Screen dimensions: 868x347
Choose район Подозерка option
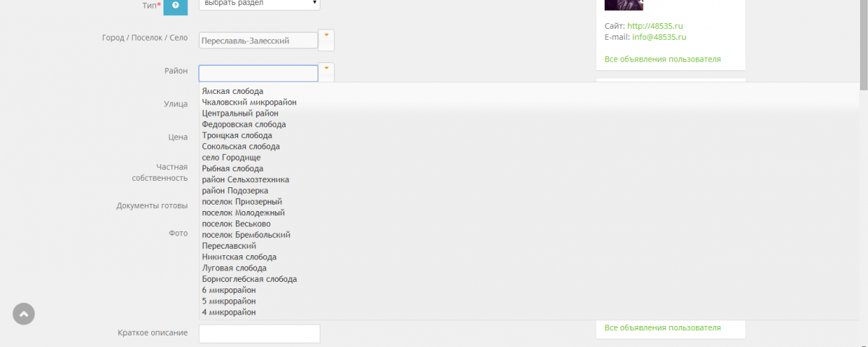235,191
